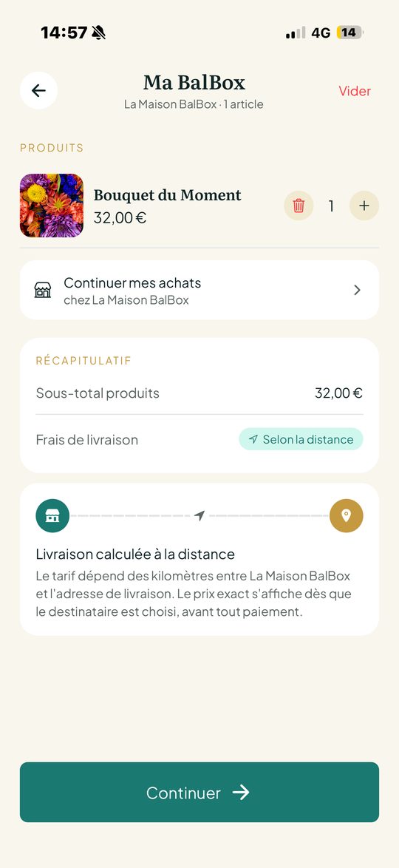Empty the cart with Vider
The image size is (399, 868).
click(x=355, y=91)
